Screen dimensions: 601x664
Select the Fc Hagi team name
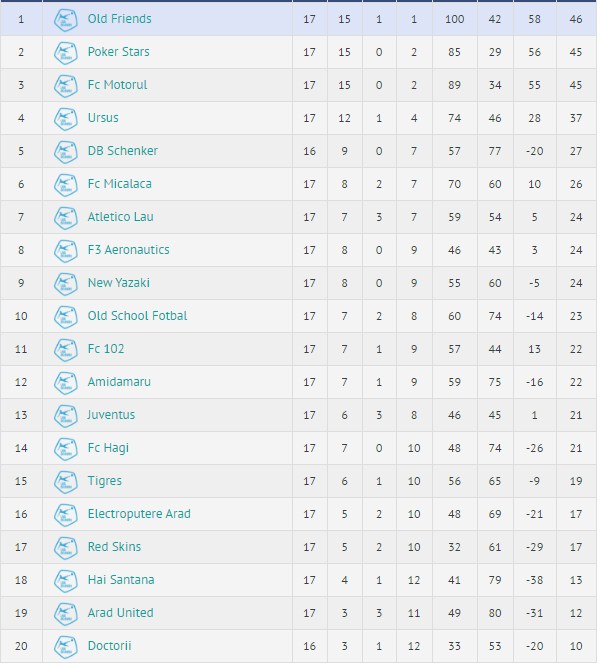[x=108, y=448]
